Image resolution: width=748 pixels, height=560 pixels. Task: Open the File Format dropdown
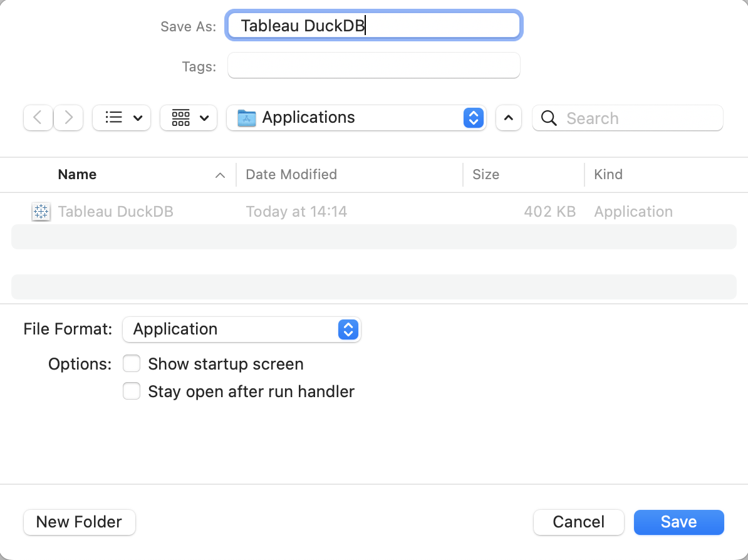coord(348,329)
